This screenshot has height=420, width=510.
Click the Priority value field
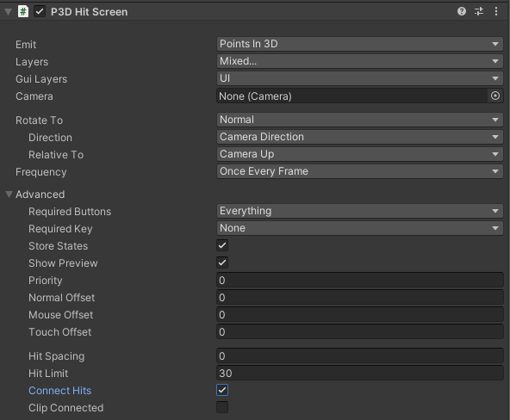coord(360,280)
